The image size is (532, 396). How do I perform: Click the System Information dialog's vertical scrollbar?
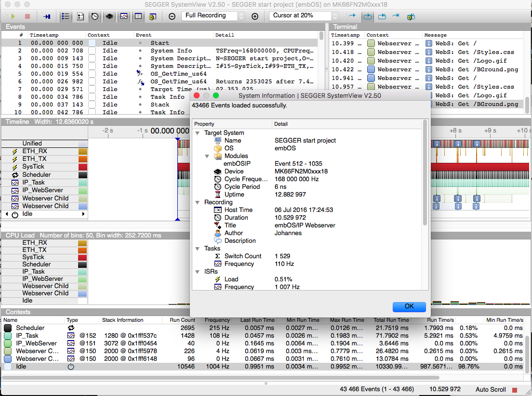point(425,173)
